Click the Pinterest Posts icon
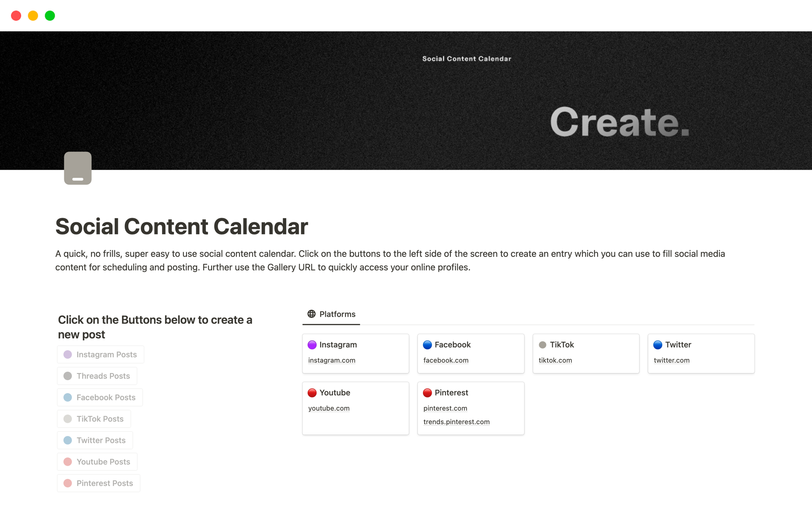This screenshot has height=508, width=812. 67,482
